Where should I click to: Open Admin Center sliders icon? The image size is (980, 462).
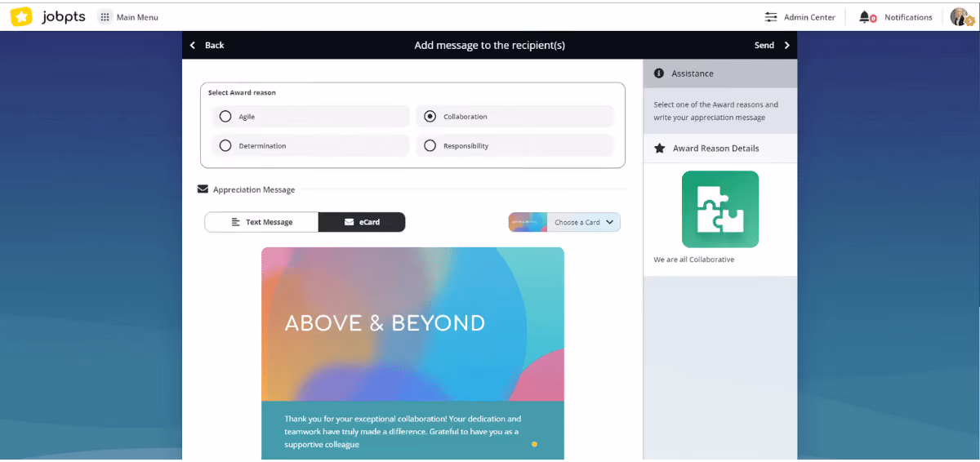[x=771, y=17]
